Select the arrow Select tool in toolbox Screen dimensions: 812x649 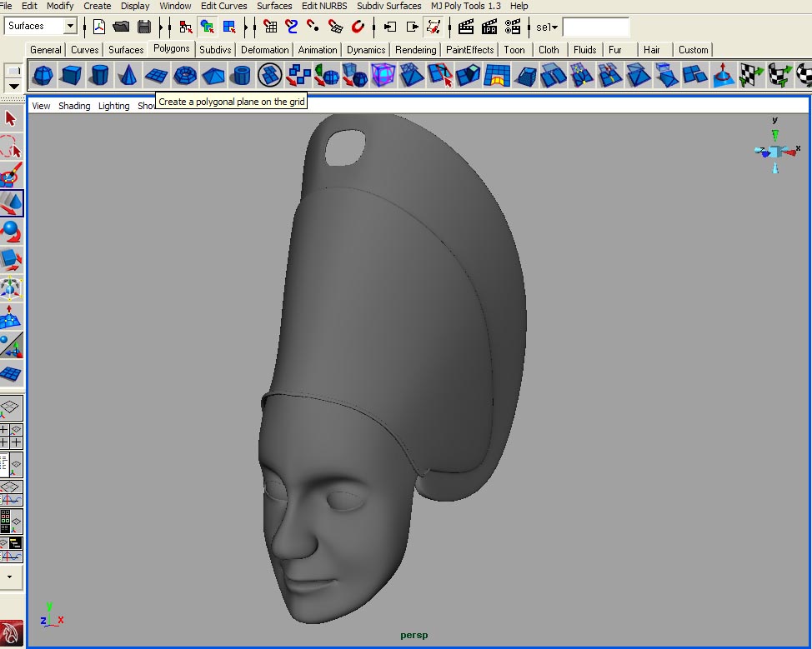pos(11,118)
